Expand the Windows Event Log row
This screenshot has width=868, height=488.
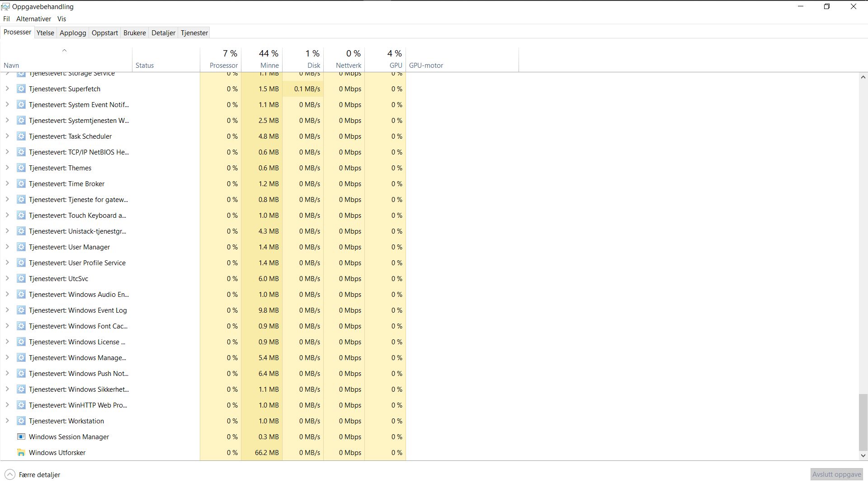pos(7,310)
